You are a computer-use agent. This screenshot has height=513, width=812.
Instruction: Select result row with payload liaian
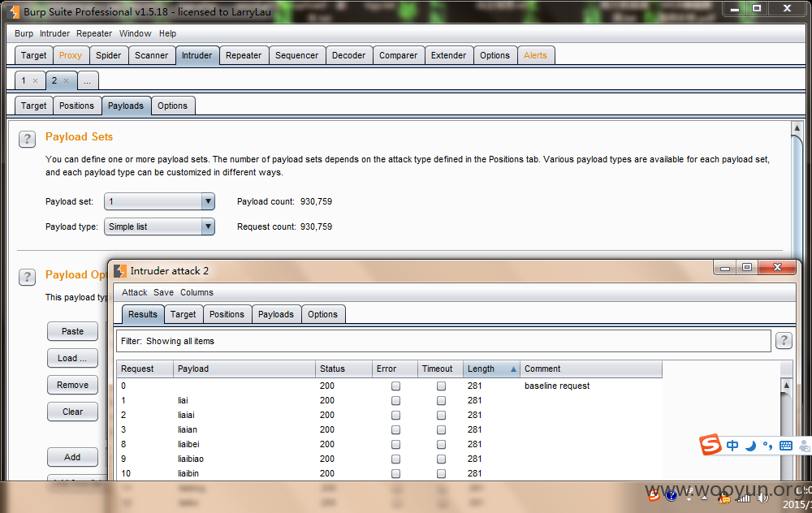(390, 429)
